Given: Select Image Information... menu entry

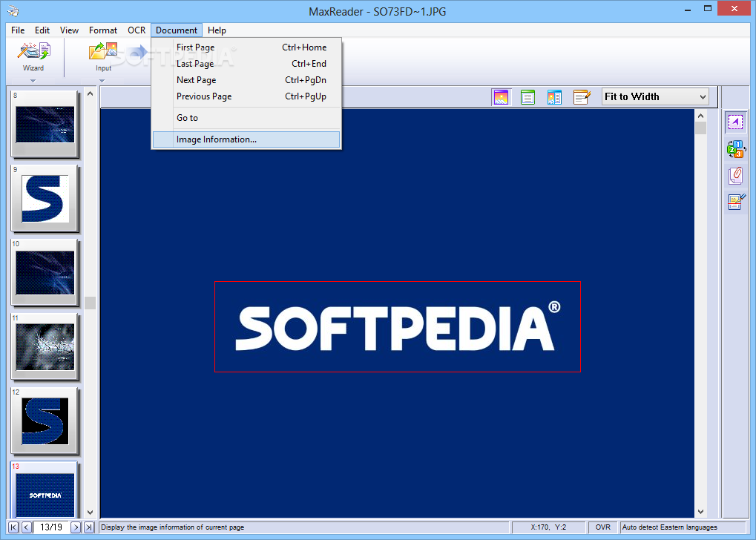Looking at the screenshot, I should pos(246,139).
